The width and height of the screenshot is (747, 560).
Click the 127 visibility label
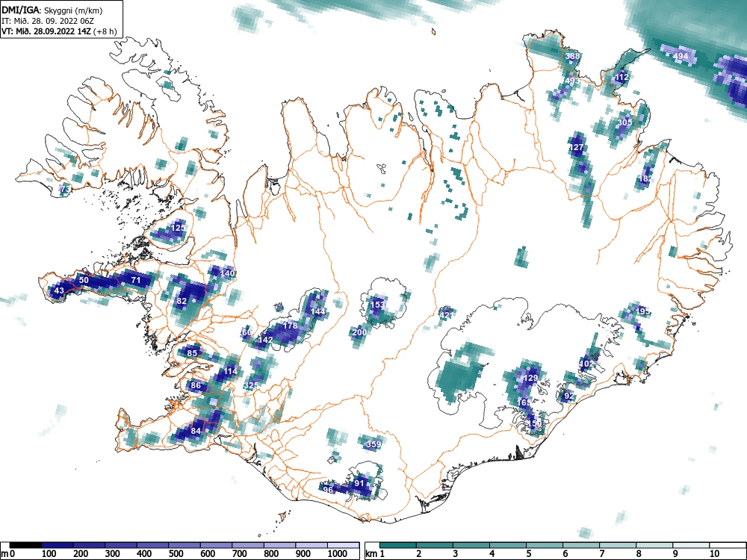point(577,147)
